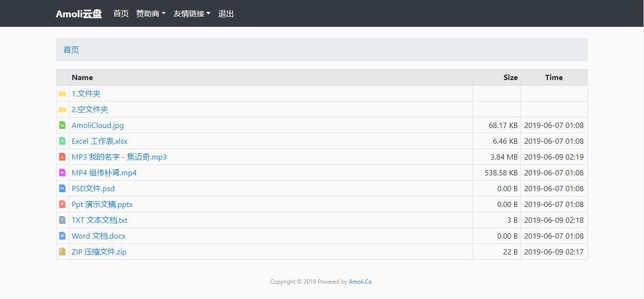Expand the 赞助商 dropdown menu
Viewport: 644px width, 299px height.
(x=150, y=13)
